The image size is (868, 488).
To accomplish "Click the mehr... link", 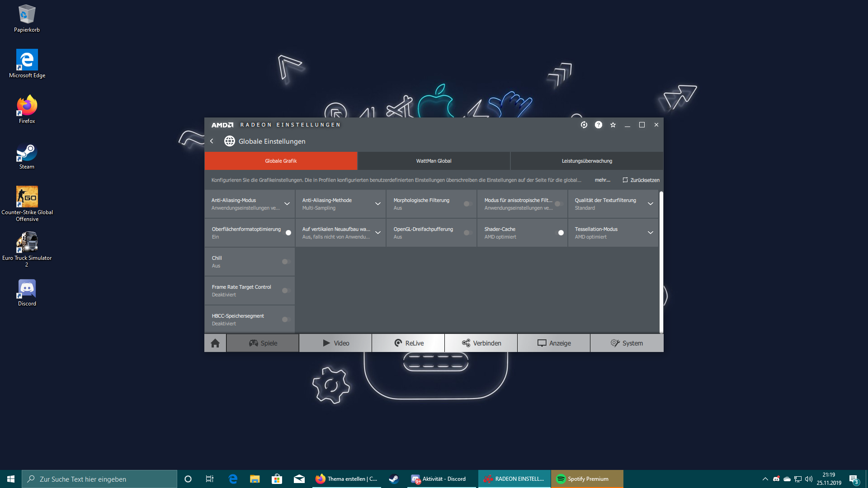I will (602, 180).
